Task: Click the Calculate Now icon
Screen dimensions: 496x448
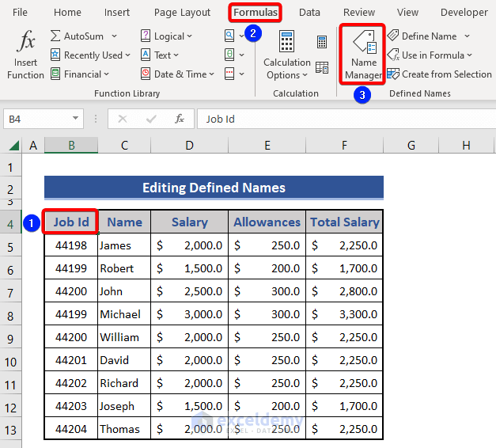Action: tap(322, 42)
